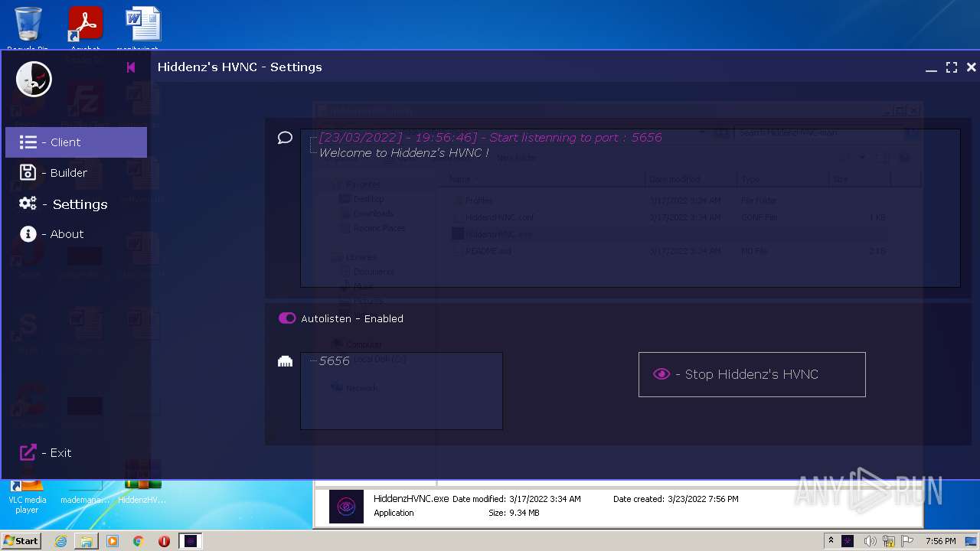The width and height of the screenshot is (980, 551).
Task: Click 'Size: 9.34 MB' in details pane
Action: (x=514, y=513)
